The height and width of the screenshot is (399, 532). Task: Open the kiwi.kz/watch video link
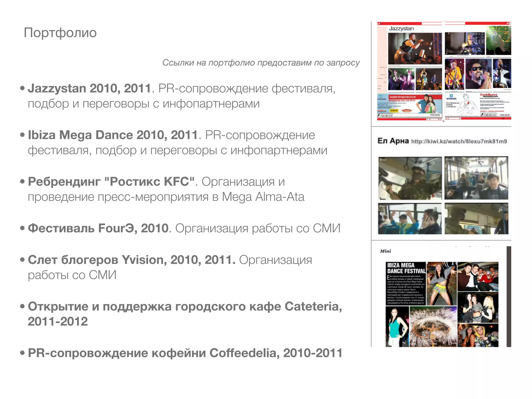pos(459,141)
